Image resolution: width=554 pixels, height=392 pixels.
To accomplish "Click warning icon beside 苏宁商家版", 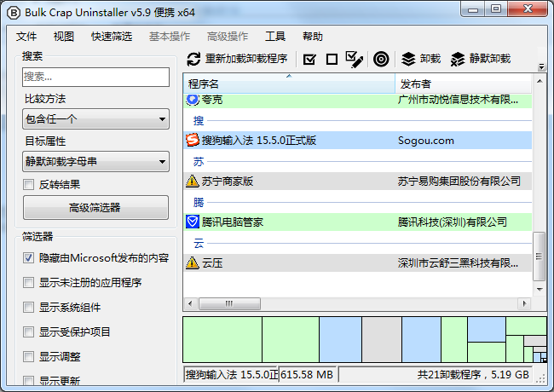I will pos(193,182).
